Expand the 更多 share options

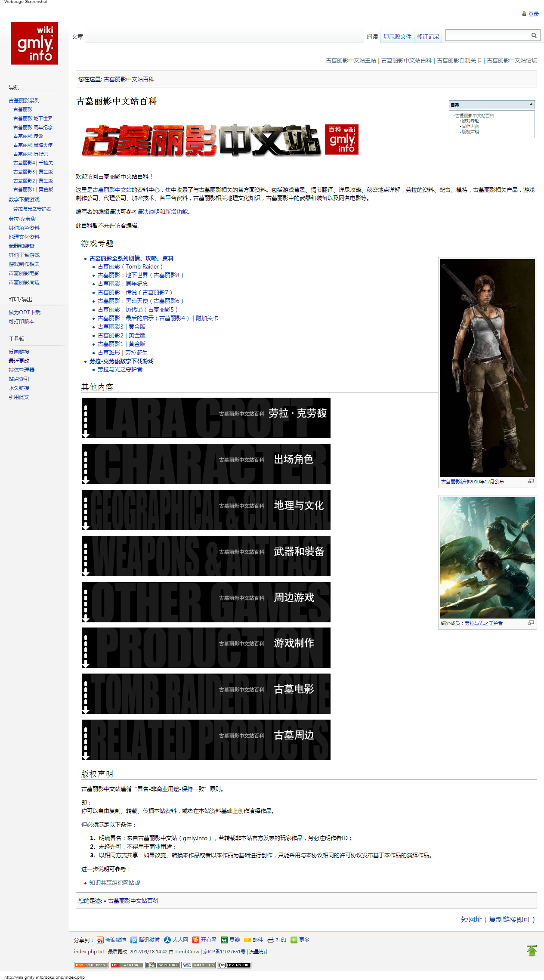coord(300,940)
